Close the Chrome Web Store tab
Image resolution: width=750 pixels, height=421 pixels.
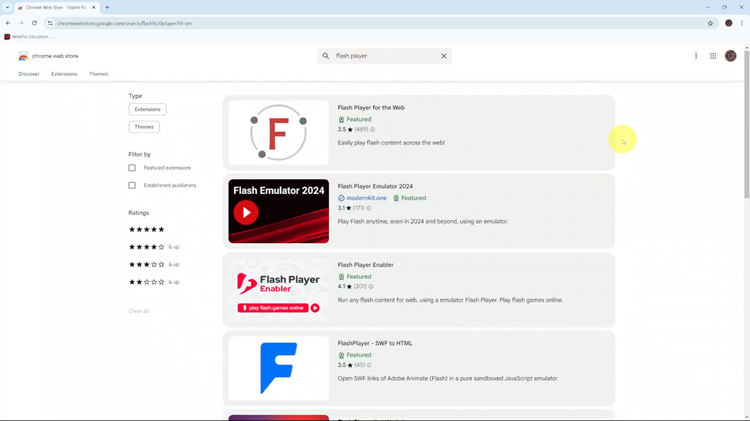pyautogui.click(x=94, y=7)
